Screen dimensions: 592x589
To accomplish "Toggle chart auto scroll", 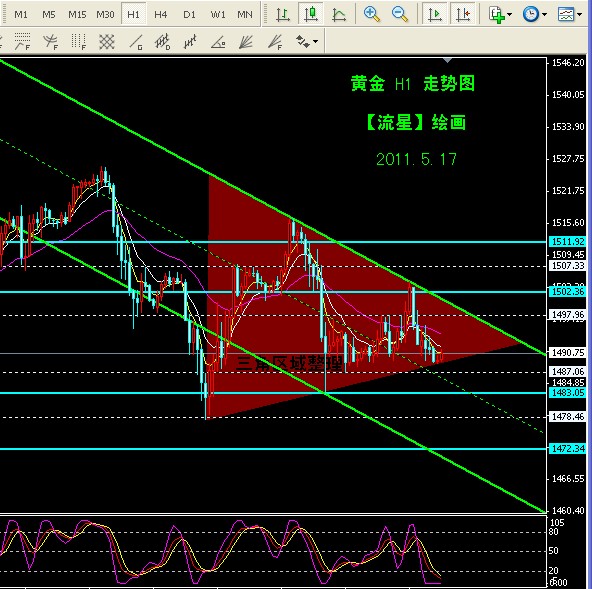I will [x=435, y=14].
